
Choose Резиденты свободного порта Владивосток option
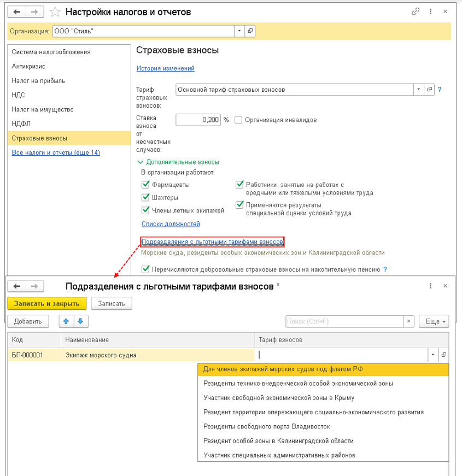coord(266,426)
